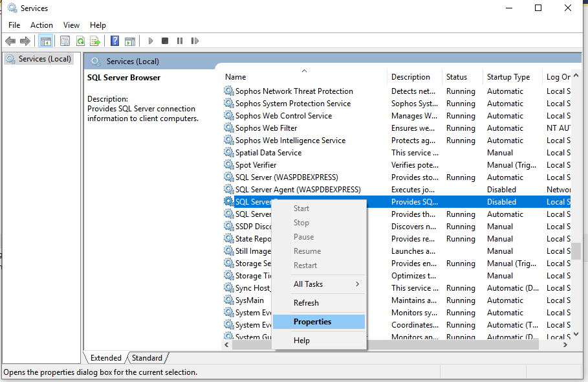Click the Export List toolbar icon

[95, 41]
